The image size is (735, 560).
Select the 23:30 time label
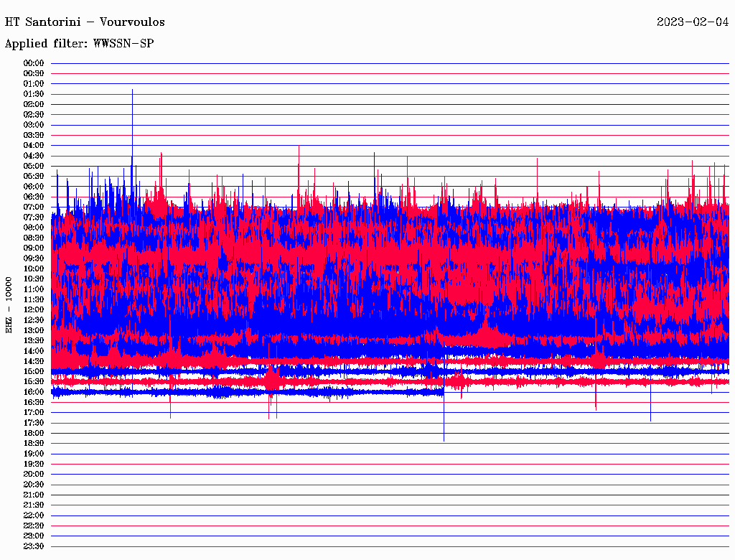click(34, 546)
